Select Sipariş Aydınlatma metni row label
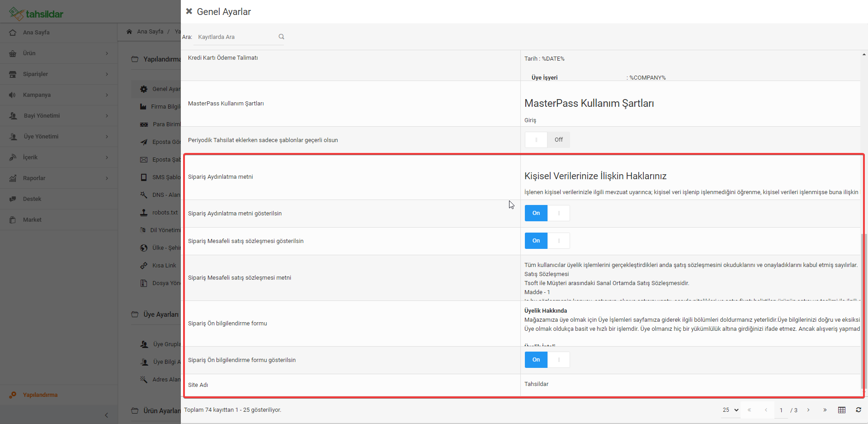This screenshot has width=868, height=424. (221, 177)
